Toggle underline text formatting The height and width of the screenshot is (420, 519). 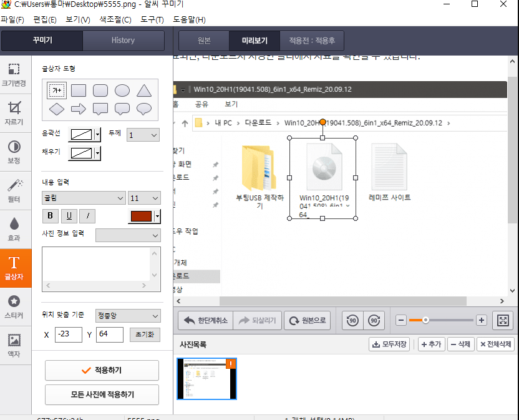pos(69,216)
